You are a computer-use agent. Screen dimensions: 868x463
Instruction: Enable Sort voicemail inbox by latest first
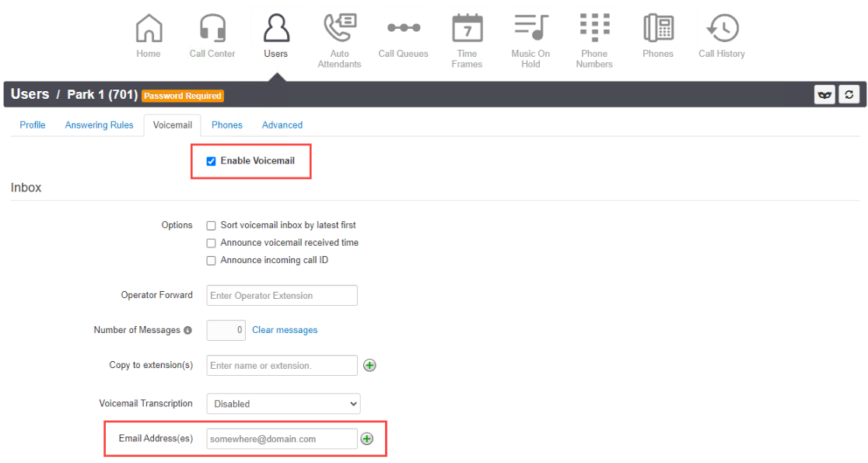[211, 226]
